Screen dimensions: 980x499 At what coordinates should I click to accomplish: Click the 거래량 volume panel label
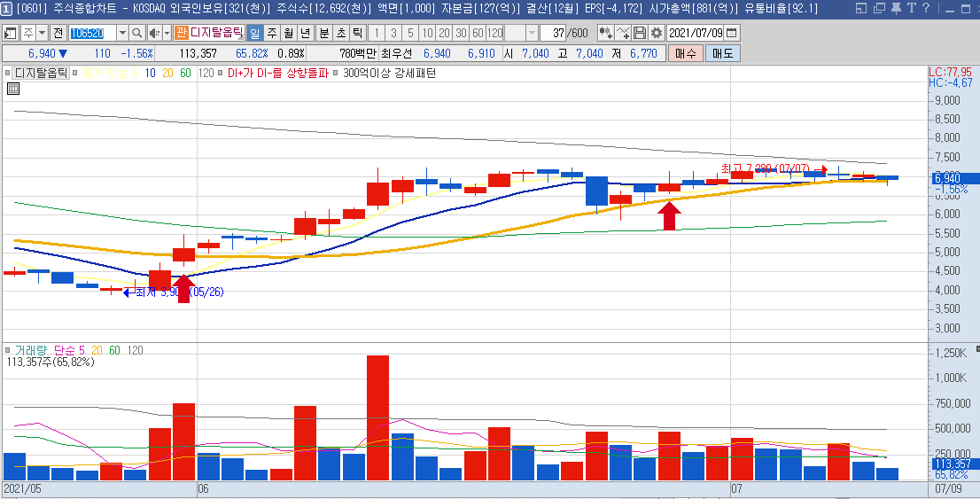pos(31,351)
